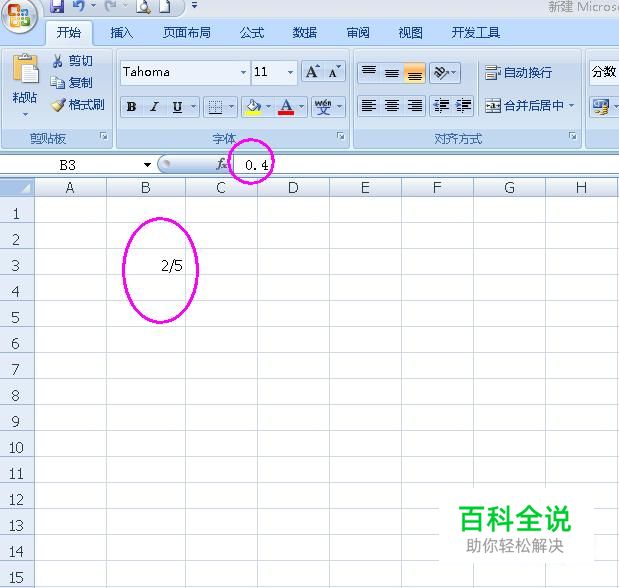Expand underline style options arrow
The image size is (619, 588).
click(x=193, y=107)
